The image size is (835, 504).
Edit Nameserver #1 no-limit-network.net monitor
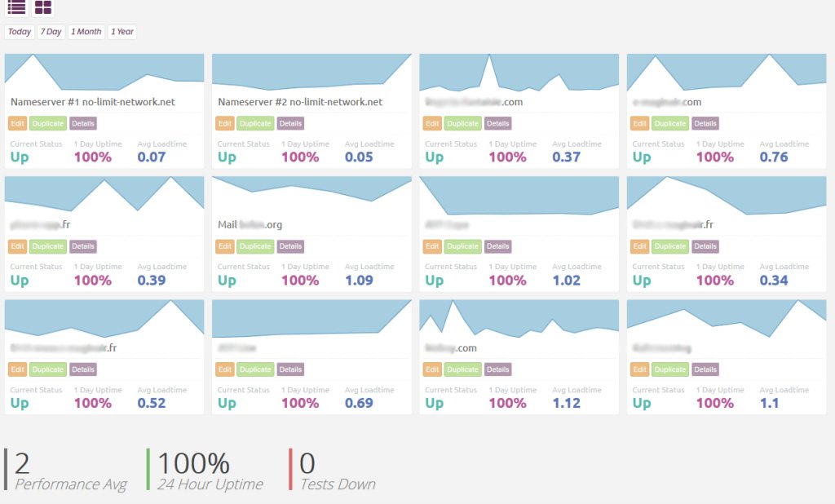(x=18, y=124)
